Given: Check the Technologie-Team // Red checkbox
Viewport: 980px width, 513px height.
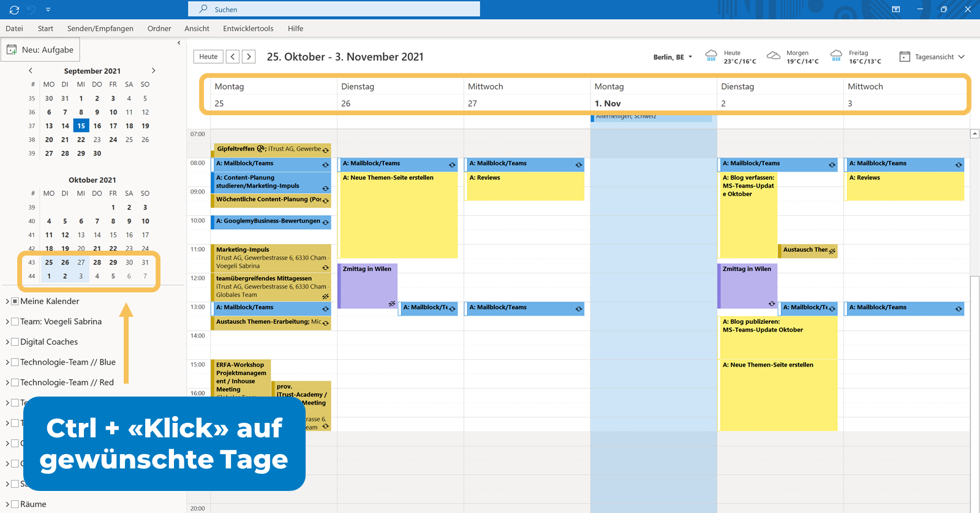Looking at the screenshot, I should click(15, 382).
